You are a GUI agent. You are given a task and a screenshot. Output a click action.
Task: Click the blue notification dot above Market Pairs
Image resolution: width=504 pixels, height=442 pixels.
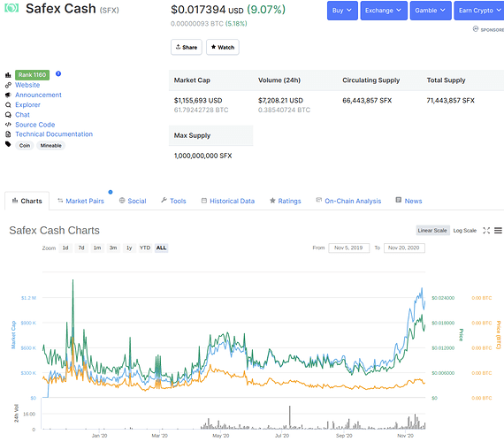point(111,192)
